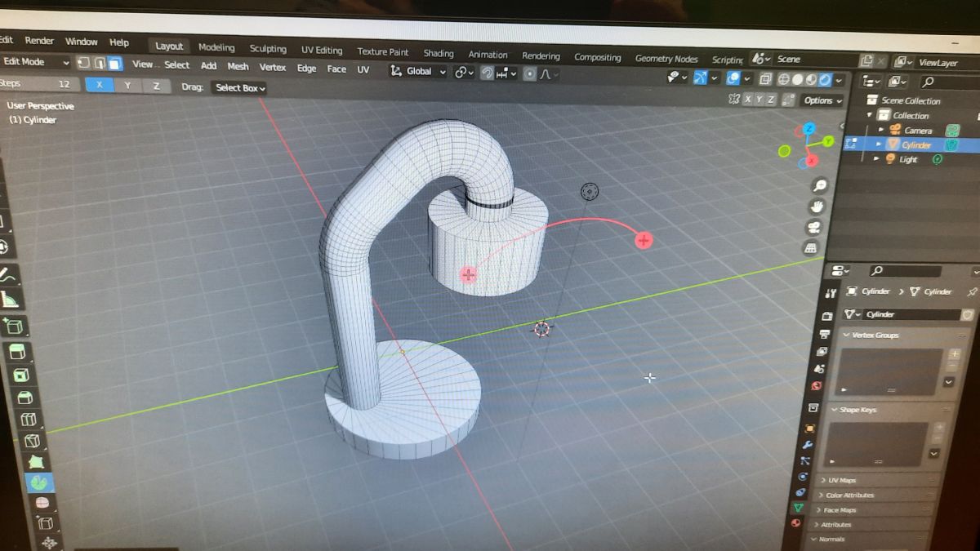
Task: Switch to Sculpting workspace tab
Action: [x=268, y=49]
